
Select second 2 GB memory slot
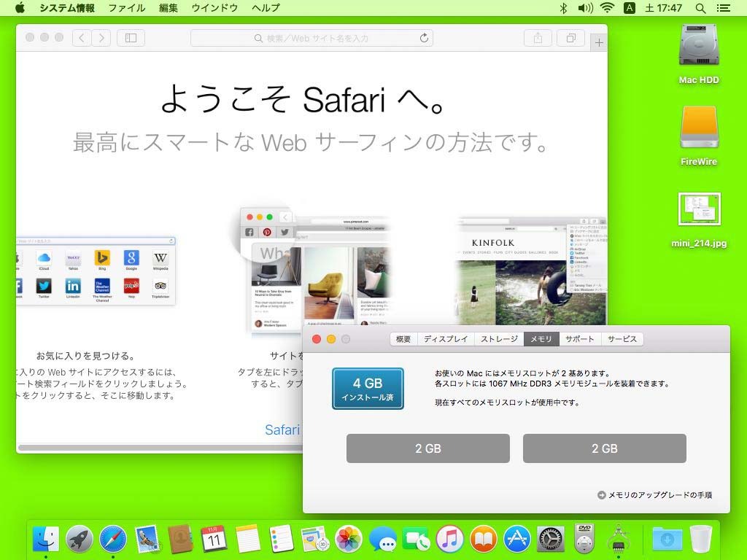click(605, 448)
